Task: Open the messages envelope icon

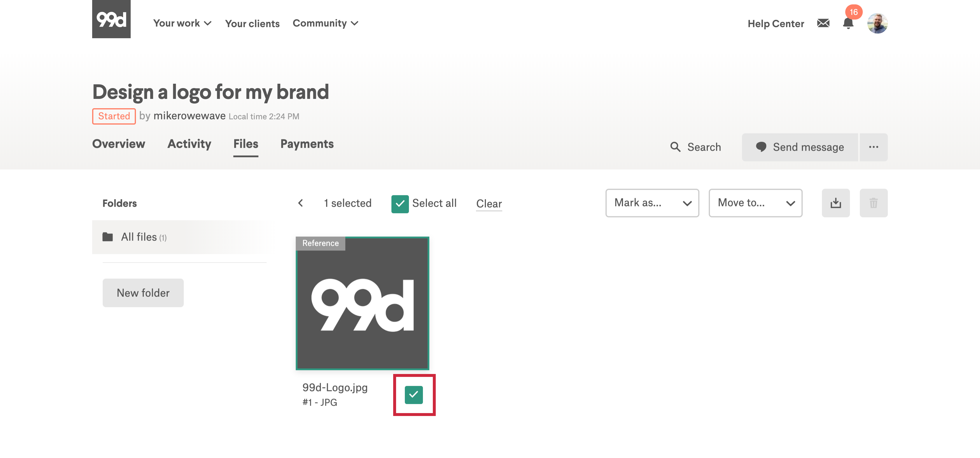Action: 823,23
